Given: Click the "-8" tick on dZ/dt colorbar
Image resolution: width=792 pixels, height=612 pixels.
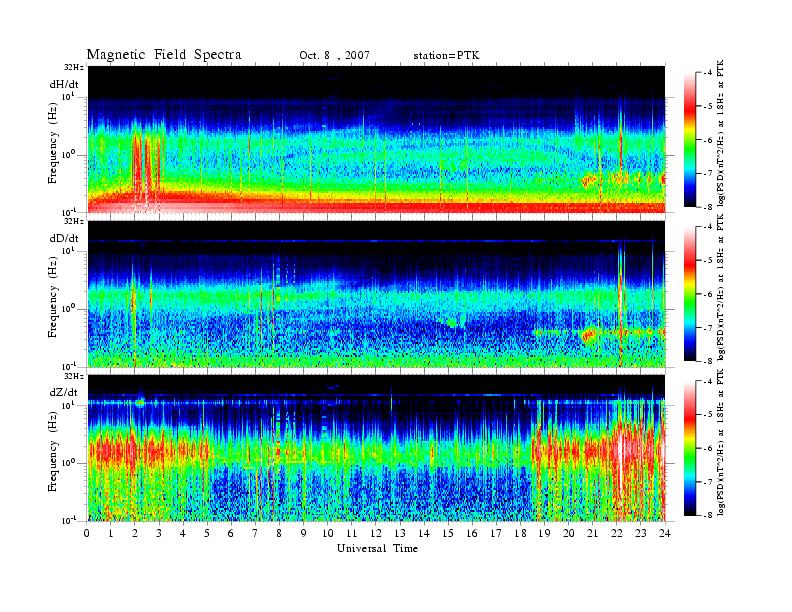Looking at the screenshot, I should click(x=707, y=514).
